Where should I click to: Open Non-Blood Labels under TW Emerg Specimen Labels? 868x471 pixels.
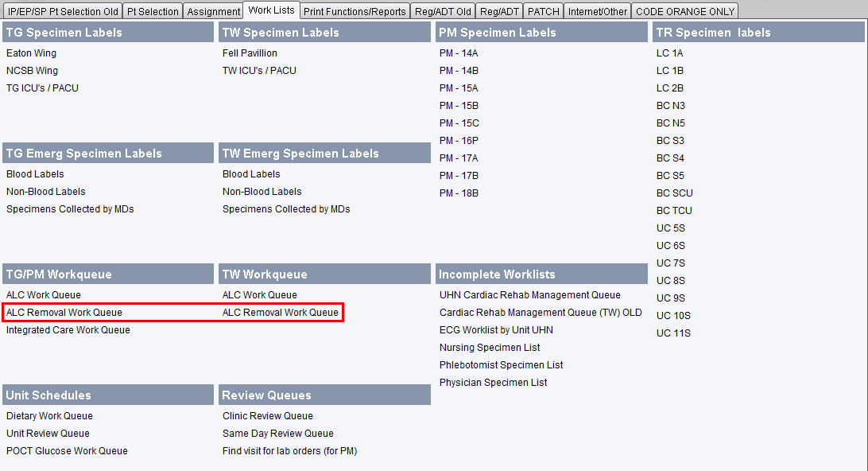click(x=262, y=192)
